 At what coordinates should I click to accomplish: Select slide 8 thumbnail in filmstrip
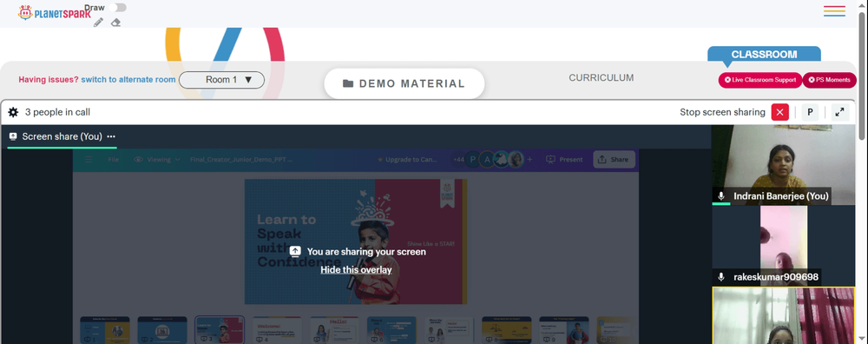tap(507, 330)
